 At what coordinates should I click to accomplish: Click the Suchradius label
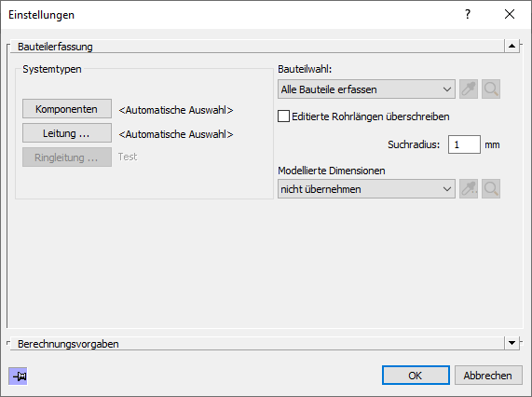click(414, 144)
